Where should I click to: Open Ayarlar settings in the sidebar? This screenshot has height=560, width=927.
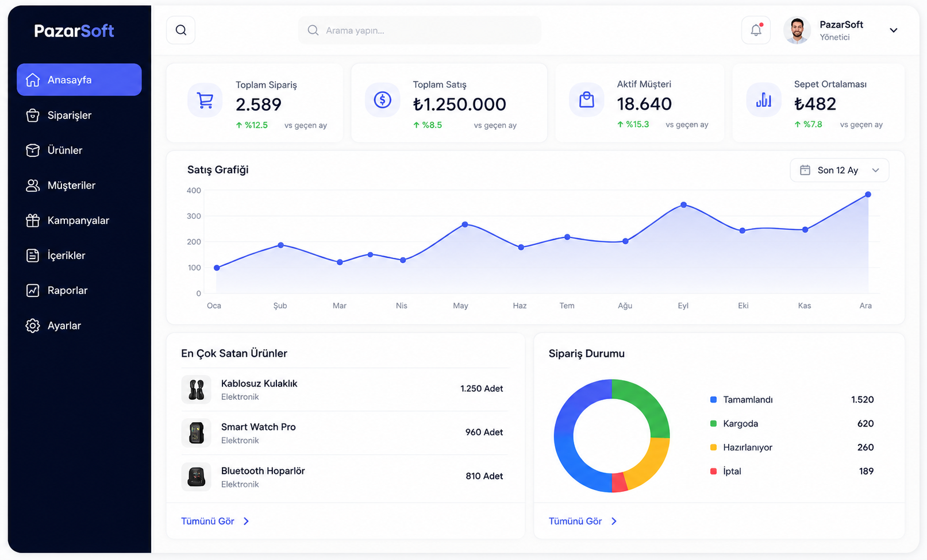pos(79,326)
